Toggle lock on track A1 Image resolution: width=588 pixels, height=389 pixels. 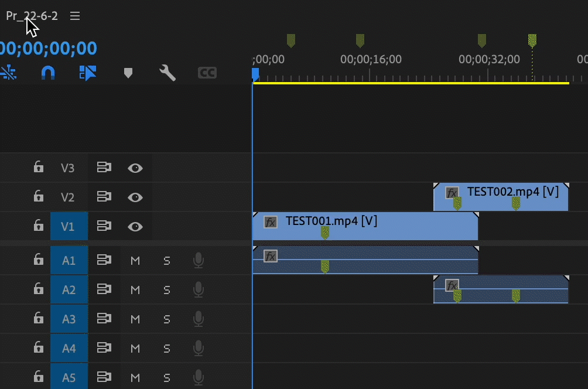point(38,259)
